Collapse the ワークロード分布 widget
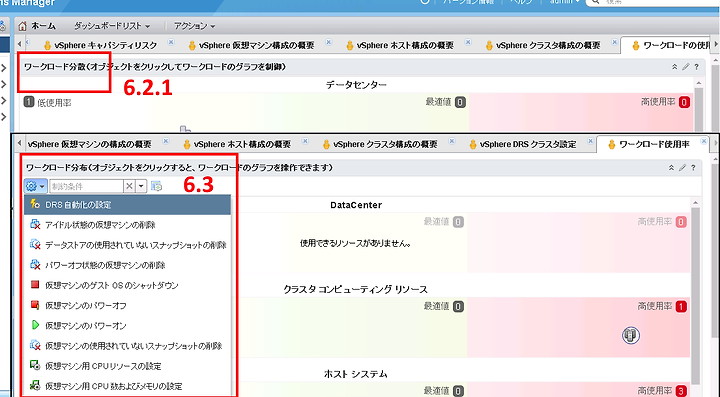 [x=671, y=168]
